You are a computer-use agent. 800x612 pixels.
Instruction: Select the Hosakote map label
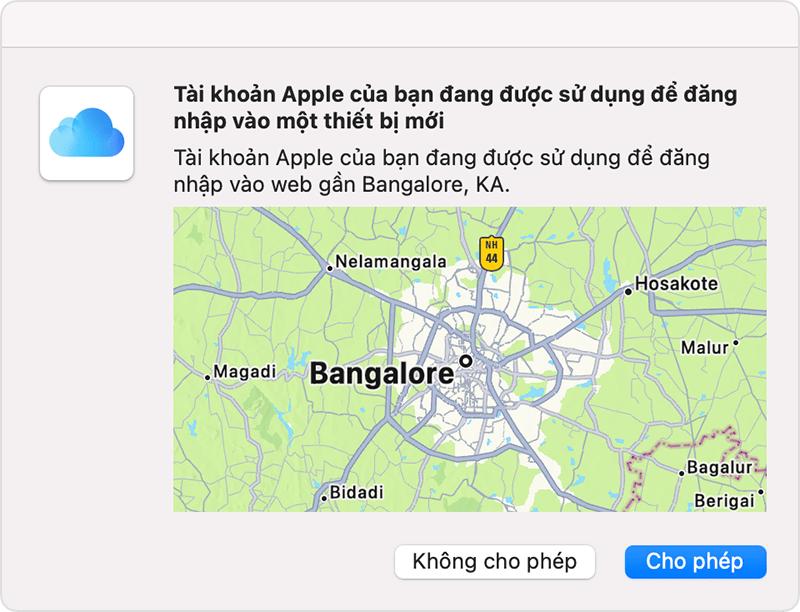pos(676,284)
